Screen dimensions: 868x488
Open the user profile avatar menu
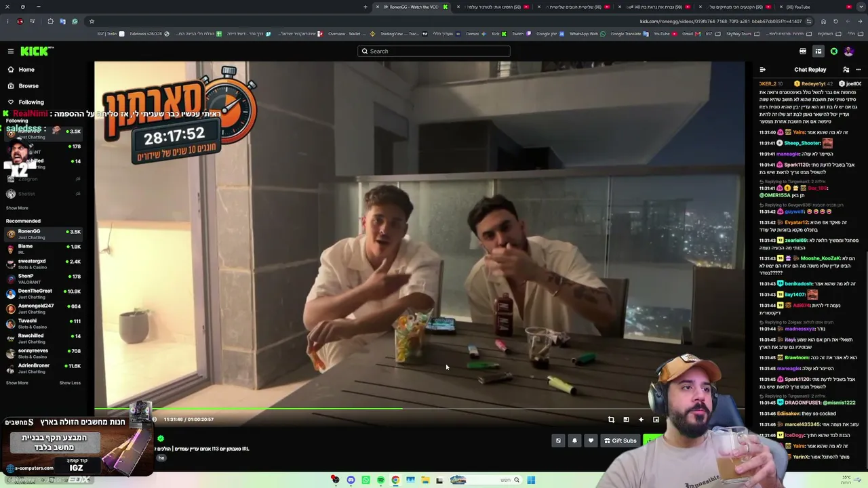coord(848,52)
